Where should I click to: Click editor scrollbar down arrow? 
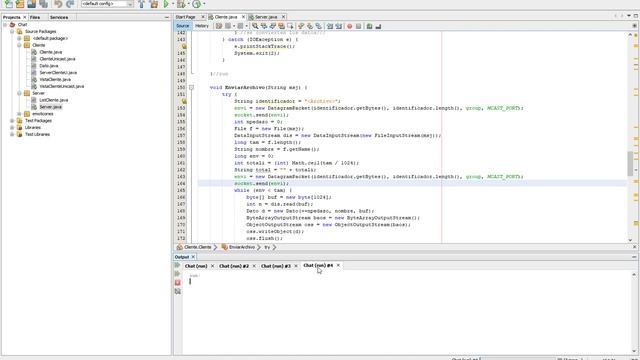tap(630, 240)
